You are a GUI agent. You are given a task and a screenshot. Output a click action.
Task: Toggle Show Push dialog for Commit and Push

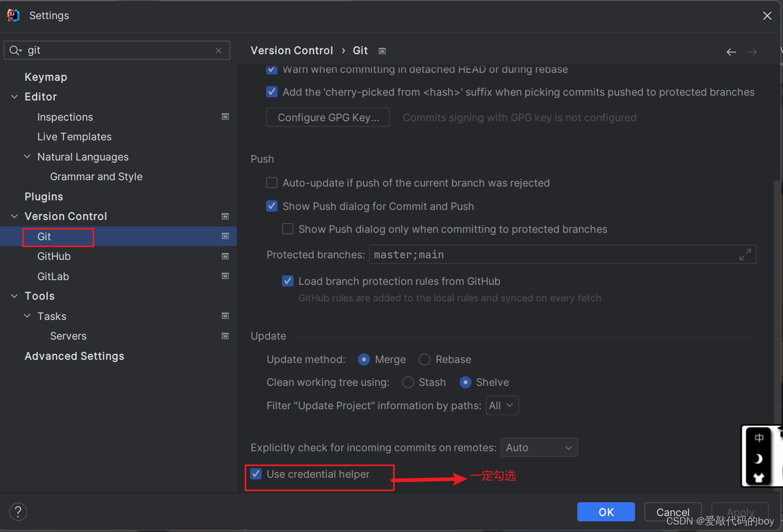(272, 206)
